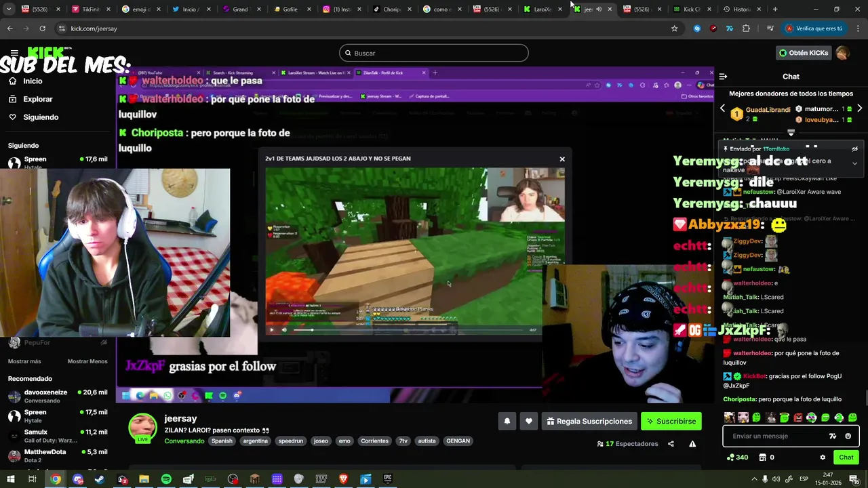Screen dimensions: 868x488
Task: Open the chat shop icon showing 0
Action: (766, 457)
